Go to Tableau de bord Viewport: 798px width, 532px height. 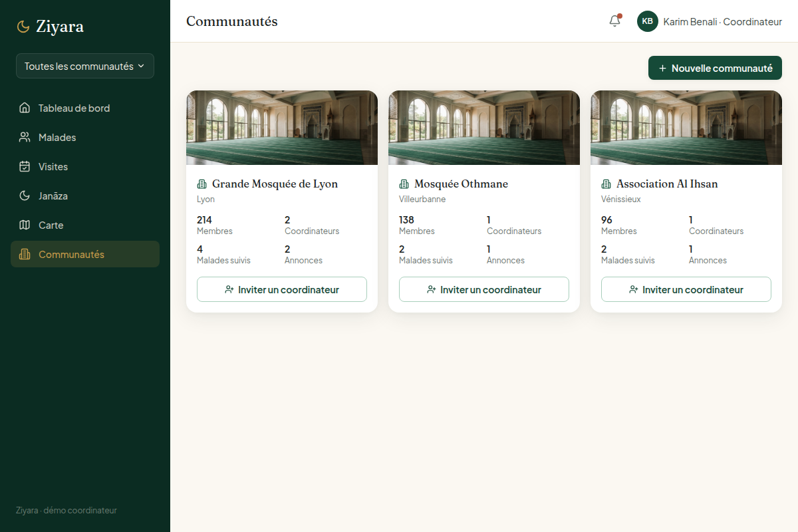tap(85, 108)
